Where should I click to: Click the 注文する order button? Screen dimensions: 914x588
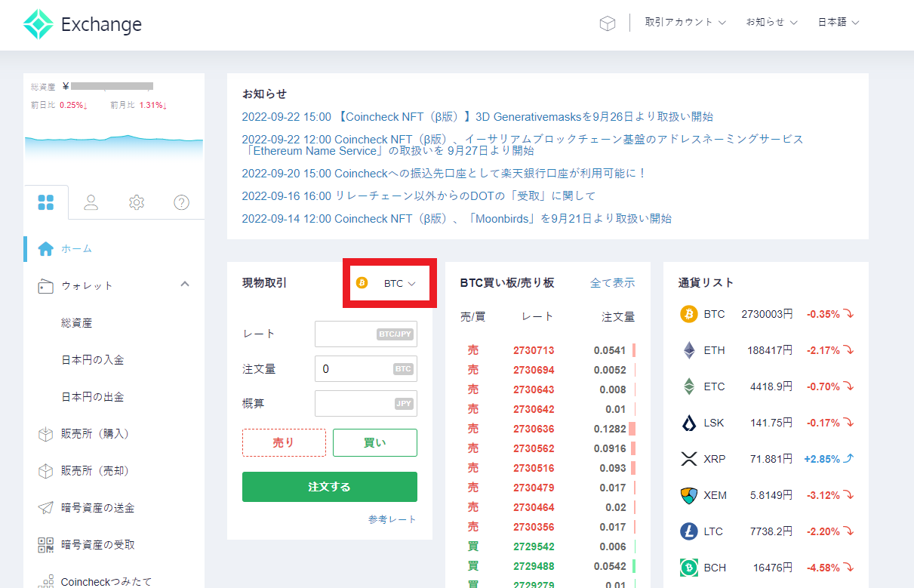click(x=329, y=487)
